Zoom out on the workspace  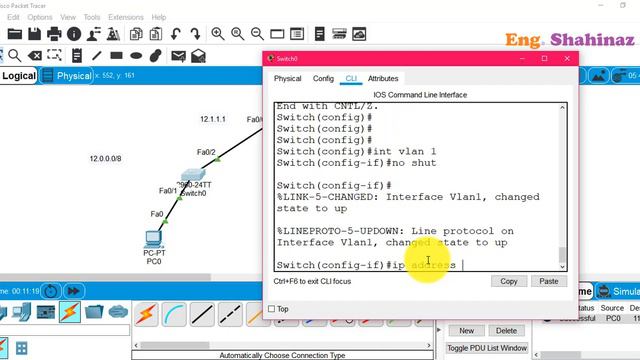point(257,34)
